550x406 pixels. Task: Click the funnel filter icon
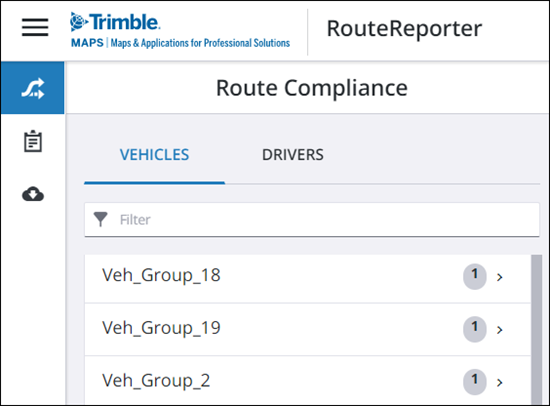tap(101, 219)
